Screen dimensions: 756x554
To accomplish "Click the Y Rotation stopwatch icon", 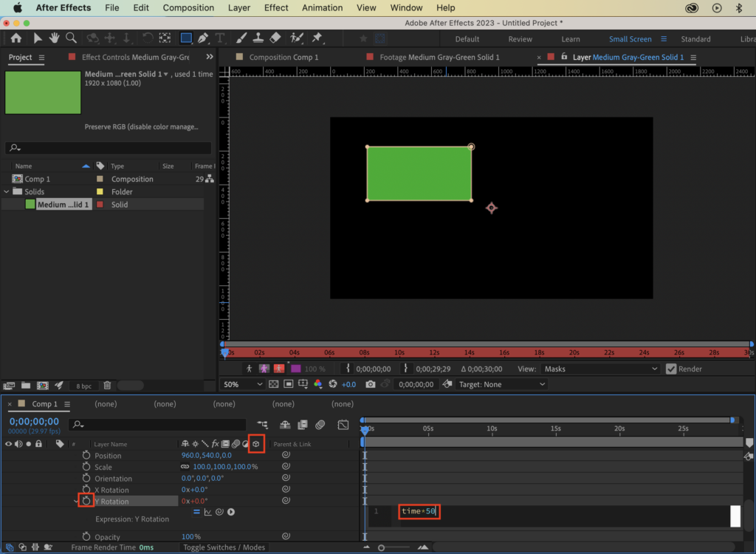I will 86,502.
